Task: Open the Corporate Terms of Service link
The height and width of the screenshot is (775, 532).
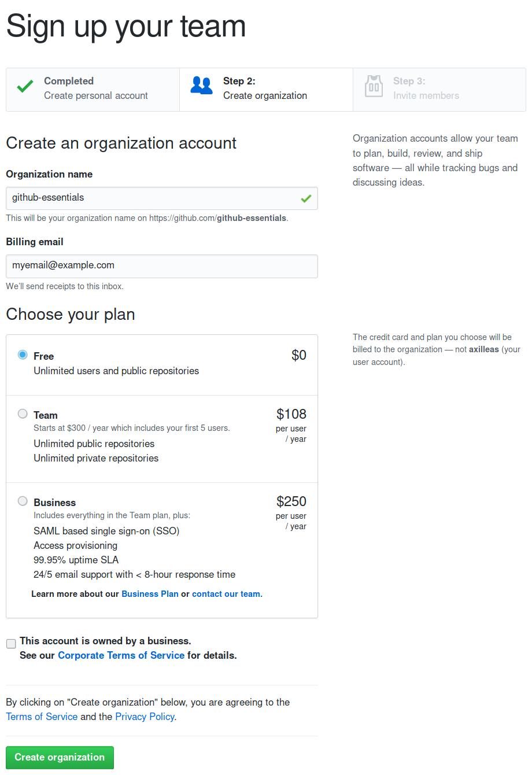Action: coord(121,655)
